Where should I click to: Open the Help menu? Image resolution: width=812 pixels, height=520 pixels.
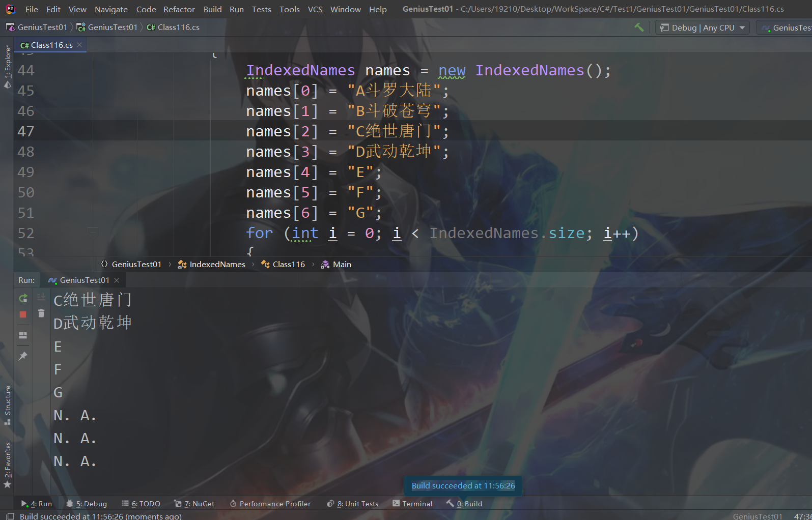pyautogui.click(x=378, y=9)
